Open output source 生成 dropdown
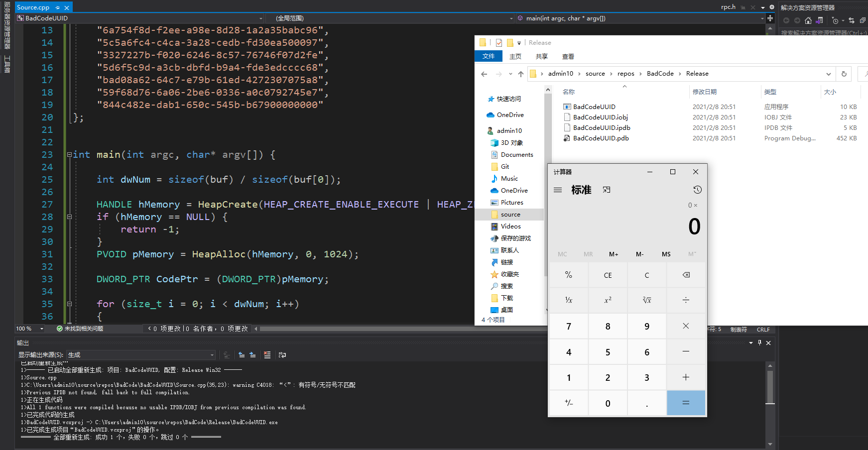The width and height of the screenshot is (868, 450). click(x=141, y=355)
